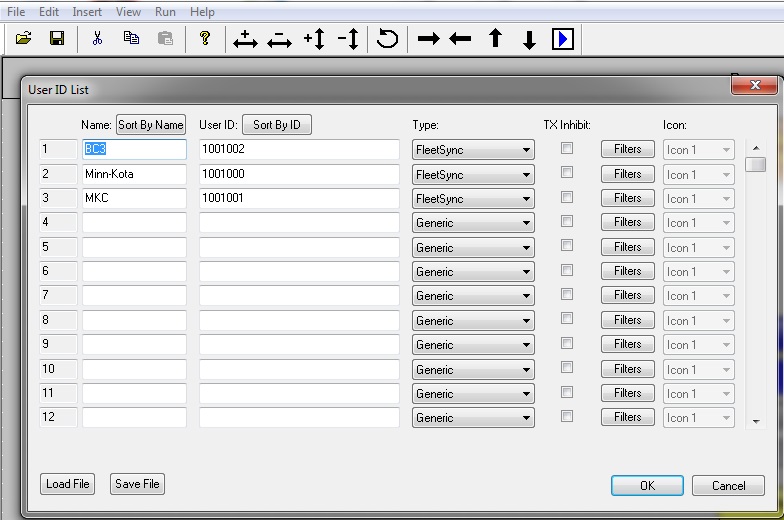784x520 pixels.
Task: Click the decrease height icon
Action: (x=348, y=39)
